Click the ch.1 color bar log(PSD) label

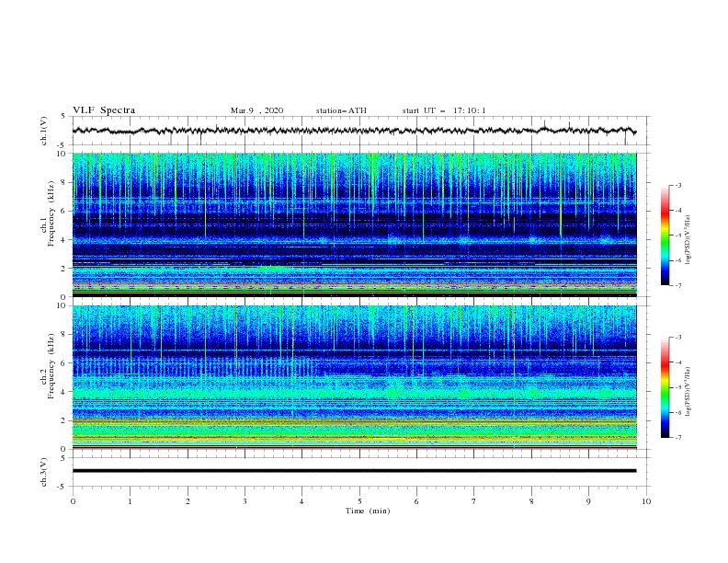tap(688, 240)
